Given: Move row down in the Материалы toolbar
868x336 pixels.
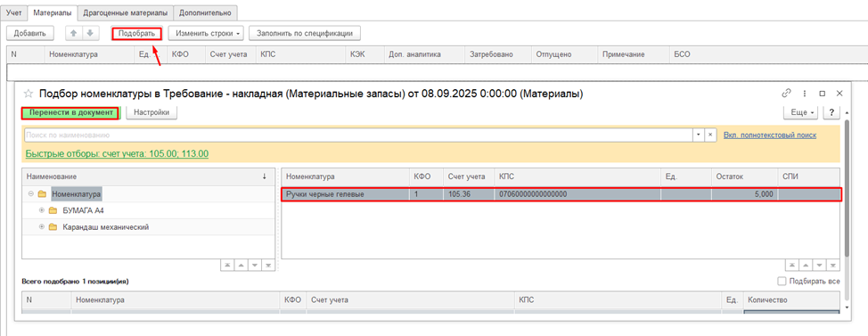Looking at the screenshot, I should point(89,33).
